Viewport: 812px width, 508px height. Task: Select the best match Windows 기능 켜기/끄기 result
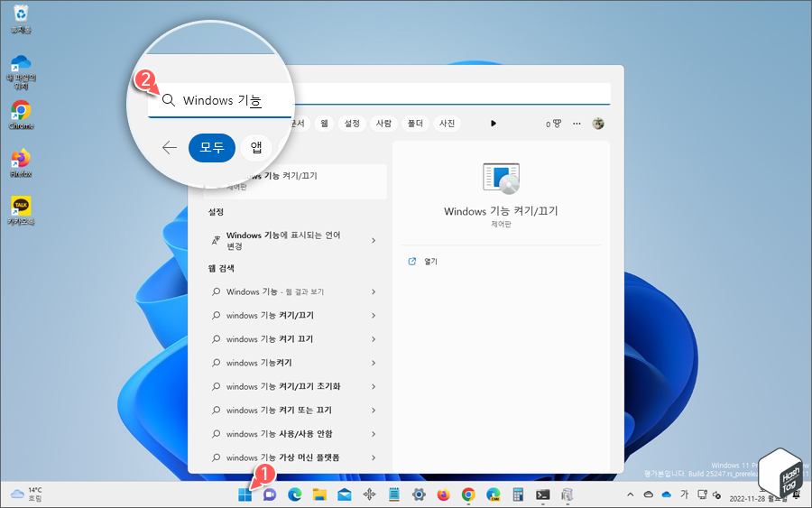click(295, 181)
